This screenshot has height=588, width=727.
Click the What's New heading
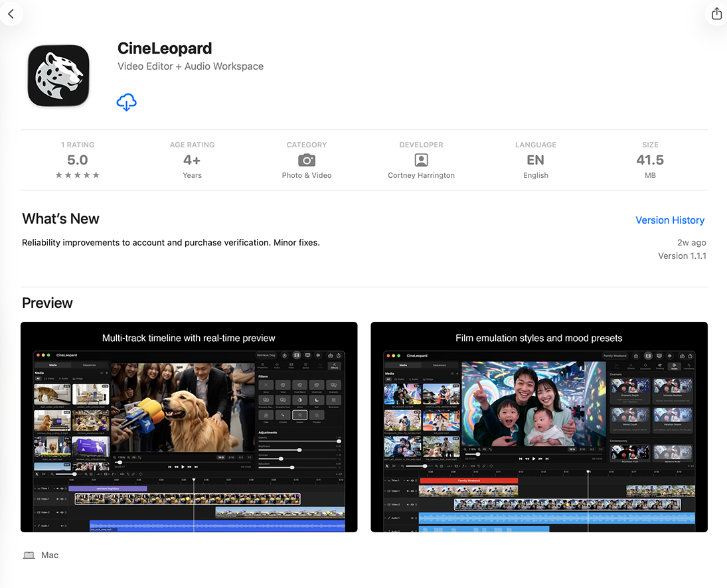(x=60, y=219)
